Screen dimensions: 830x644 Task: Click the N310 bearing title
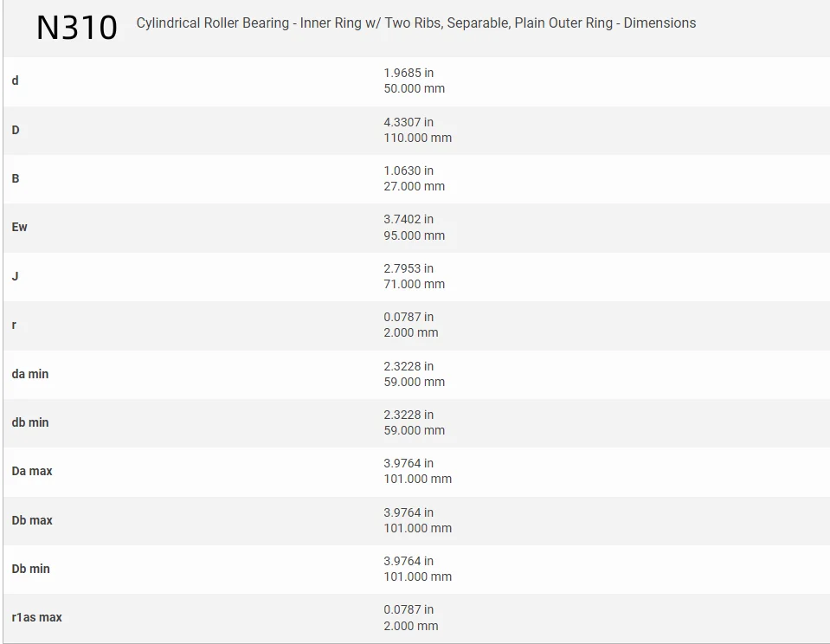coord(77,28)
